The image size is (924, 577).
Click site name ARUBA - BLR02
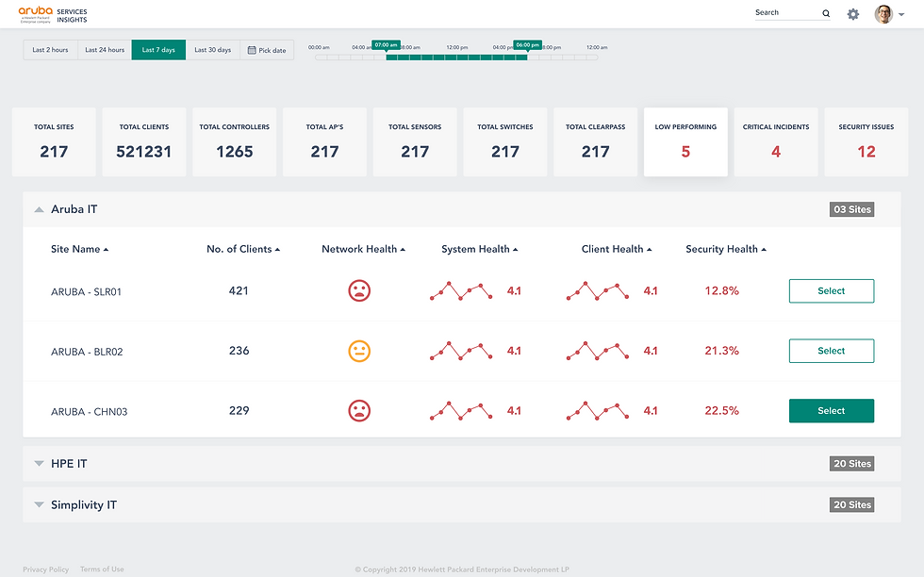click(x=87, y=352)
